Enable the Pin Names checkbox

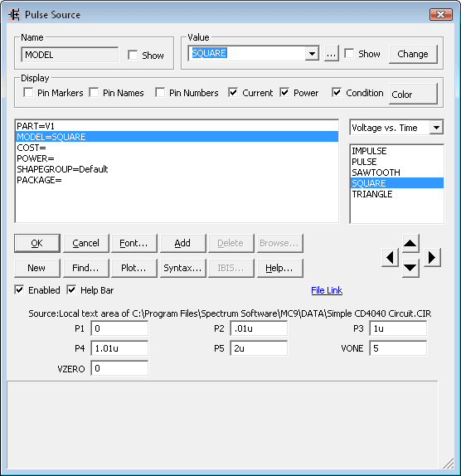coord(94,92)
